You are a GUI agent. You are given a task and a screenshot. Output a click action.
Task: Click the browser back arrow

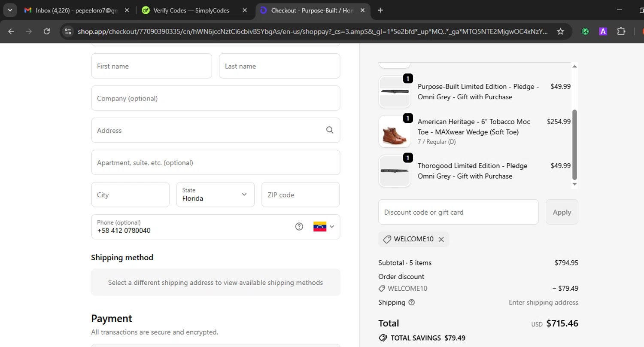(11, 31)
